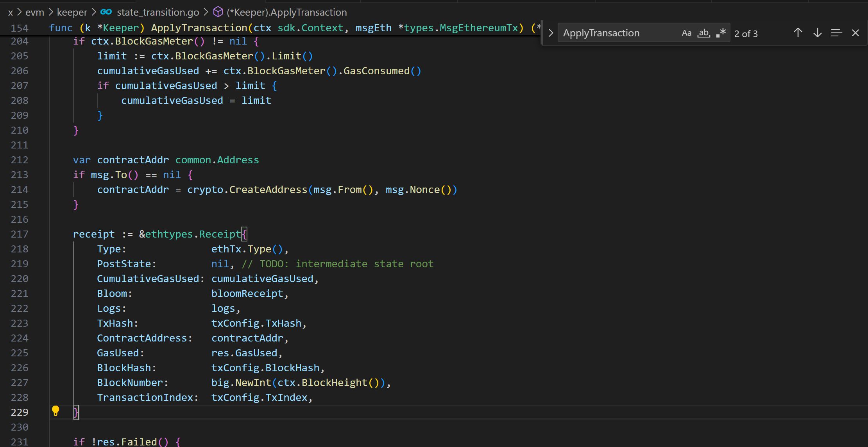Click '2 of 3' match count

(x=746, y=34)
